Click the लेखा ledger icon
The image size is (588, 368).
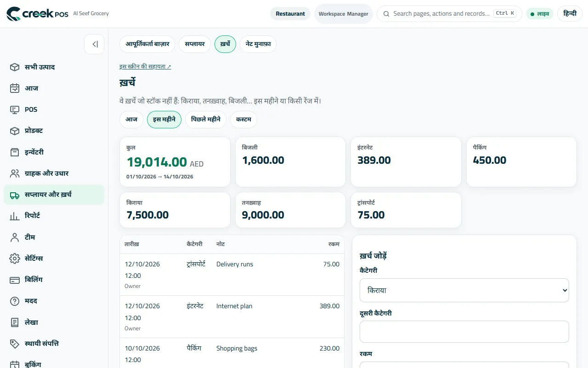[15, 322]
